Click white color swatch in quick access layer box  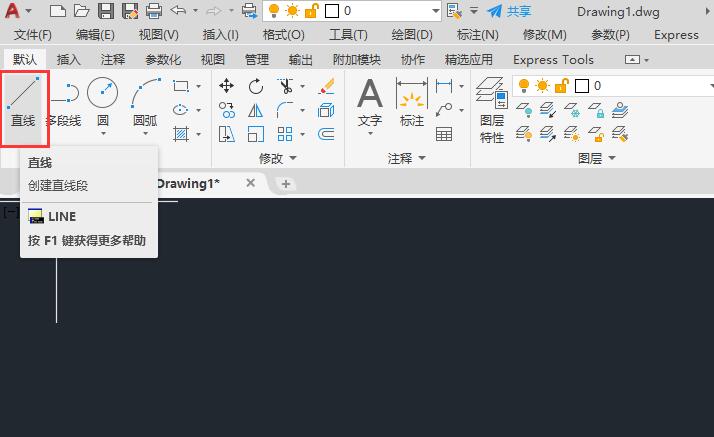332,10
